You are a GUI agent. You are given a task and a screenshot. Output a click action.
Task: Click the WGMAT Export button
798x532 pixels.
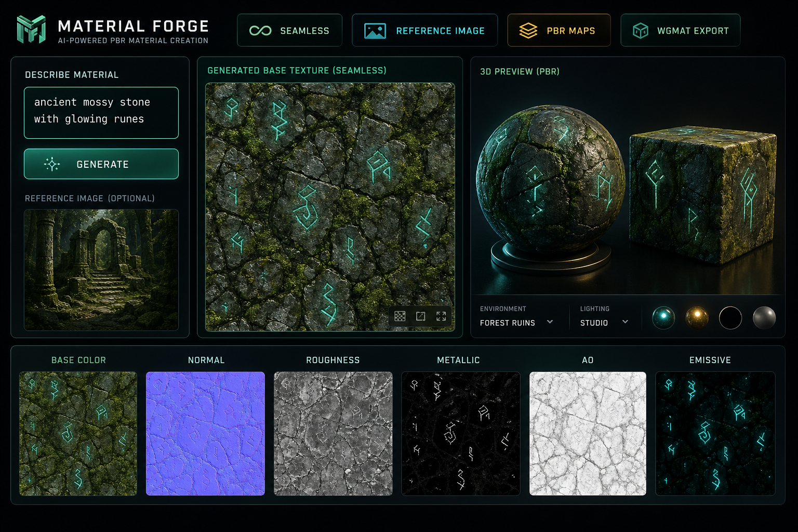coord(680,31)
